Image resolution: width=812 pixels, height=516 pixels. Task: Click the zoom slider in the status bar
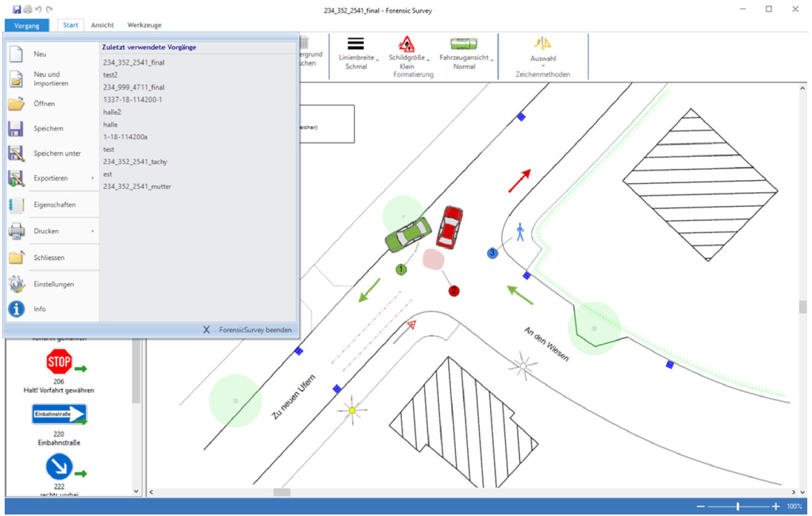(738, 506)
